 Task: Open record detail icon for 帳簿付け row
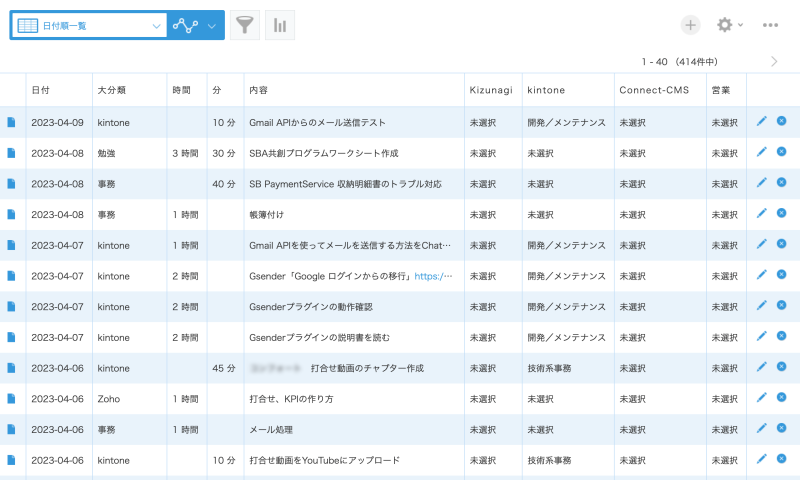tap(11, 214)
